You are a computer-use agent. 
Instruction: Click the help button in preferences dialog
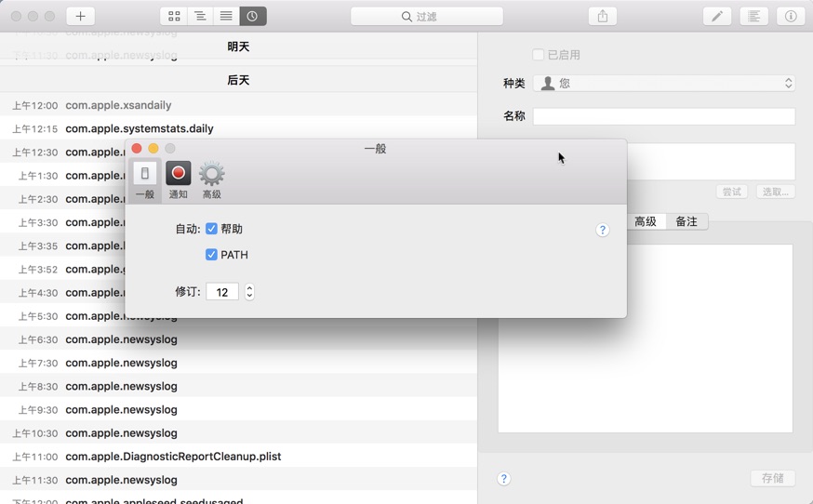point(602,230)
